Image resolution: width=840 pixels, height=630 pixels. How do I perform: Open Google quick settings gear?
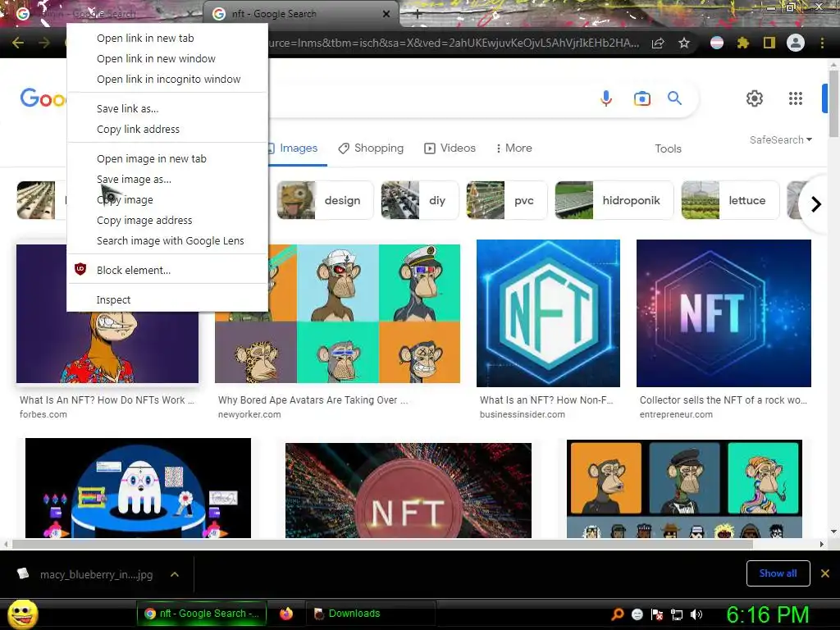tap(755, 98)
